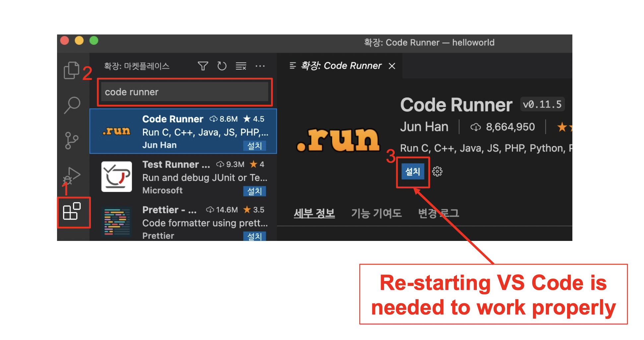644x340 pixels.
Task: Open the Search view in activity bar
Action: (x=72, y=105)
